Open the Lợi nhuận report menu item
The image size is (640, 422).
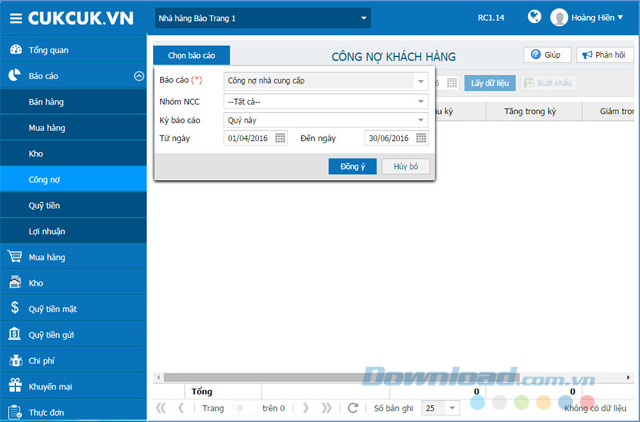point(47,231)
